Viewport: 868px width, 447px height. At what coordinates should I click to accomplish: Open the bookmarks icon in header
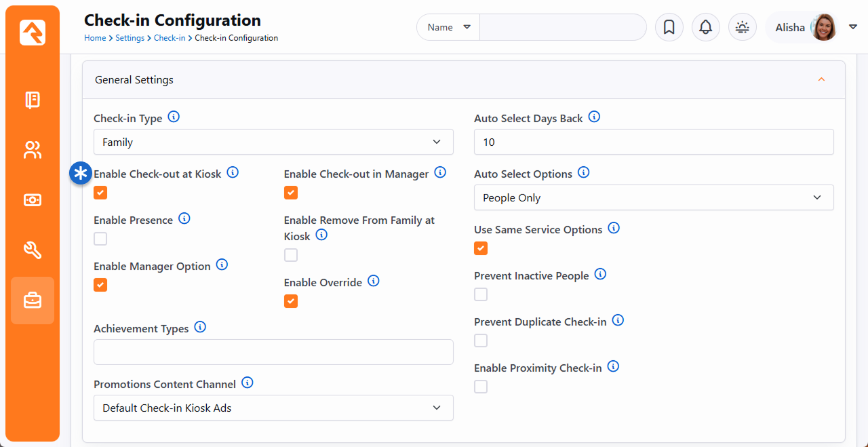pos(669,28)
